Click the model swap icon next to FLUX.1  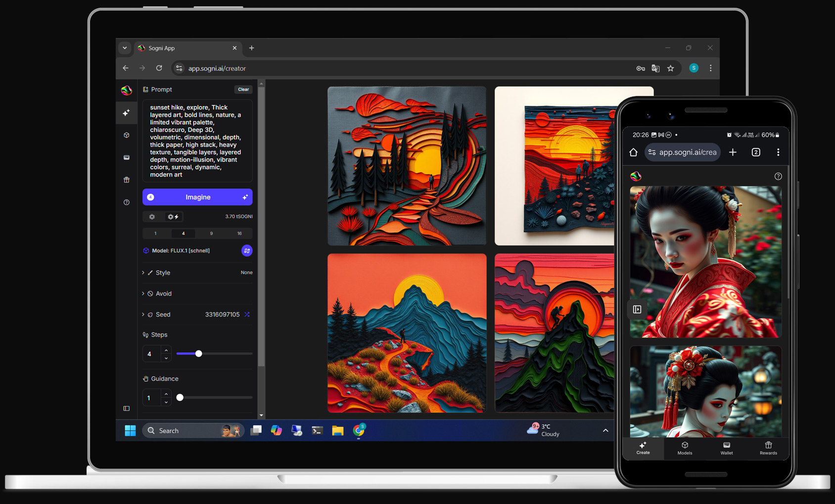[247, 250]
